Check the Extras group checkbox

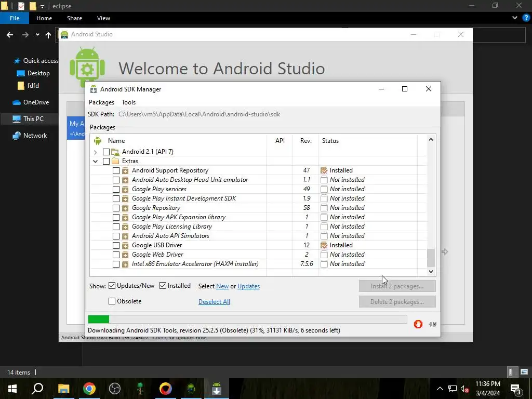coord(106,161)
